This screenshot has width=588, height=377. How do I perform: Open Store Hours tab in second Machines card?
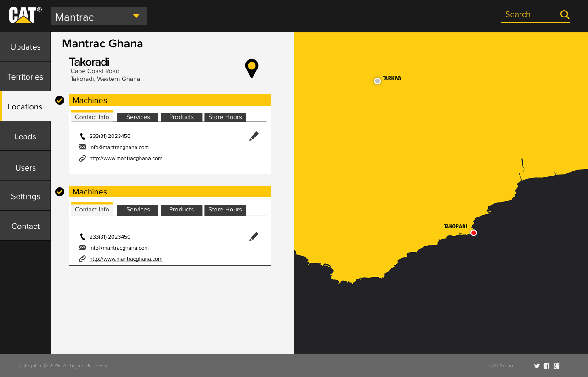225,210
